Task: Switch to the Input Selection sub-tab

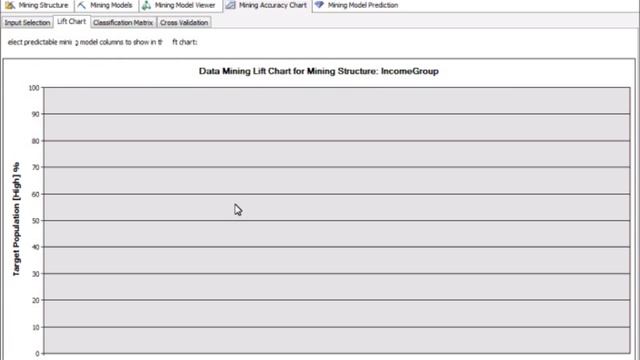Action: tap(27, 22)
